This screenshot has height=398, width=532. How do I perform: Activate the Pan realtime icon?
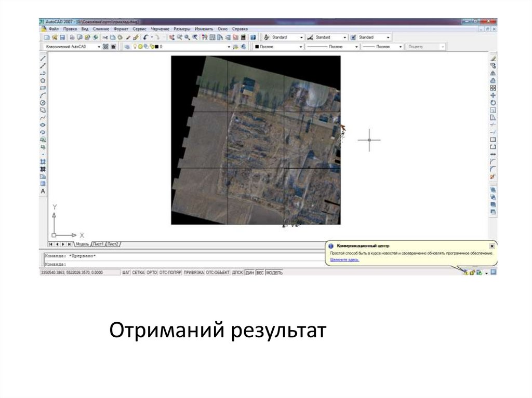[171, 37]
